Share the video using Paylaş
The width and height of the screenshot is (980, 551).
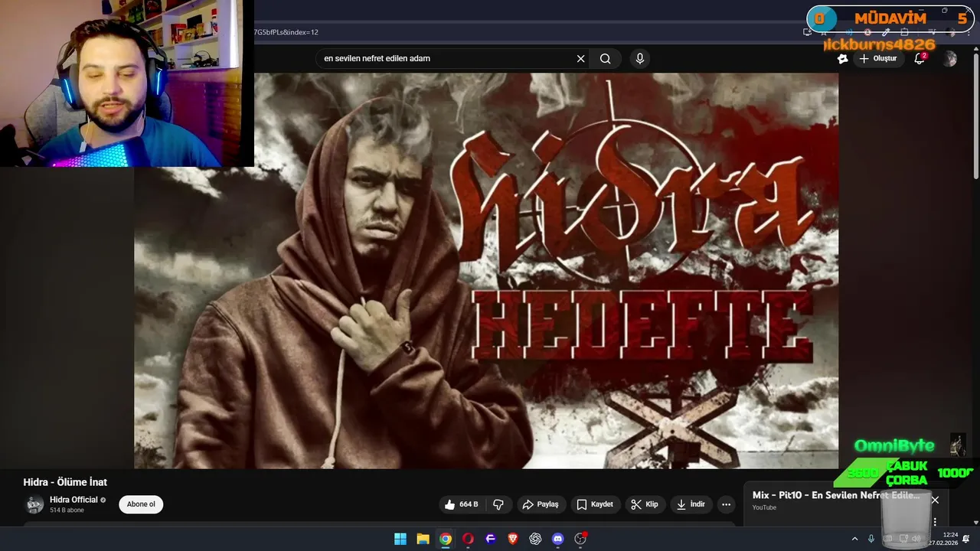click(541, 504)
